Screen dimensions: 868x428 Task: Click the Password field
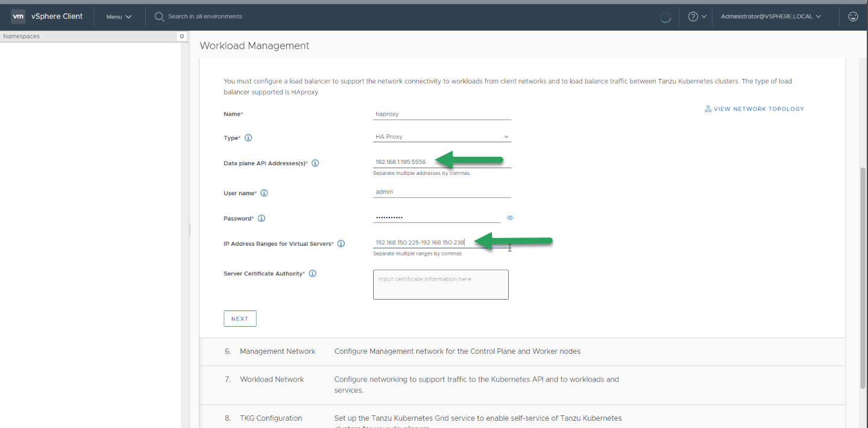[x=436, y=217]
